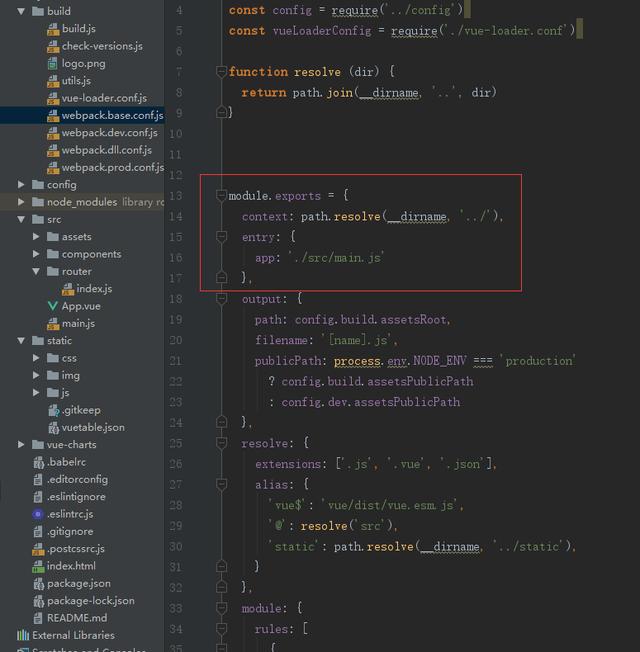640x652 pixels.
Task: Expand the js folder arrow
Action: coord(36,393)
